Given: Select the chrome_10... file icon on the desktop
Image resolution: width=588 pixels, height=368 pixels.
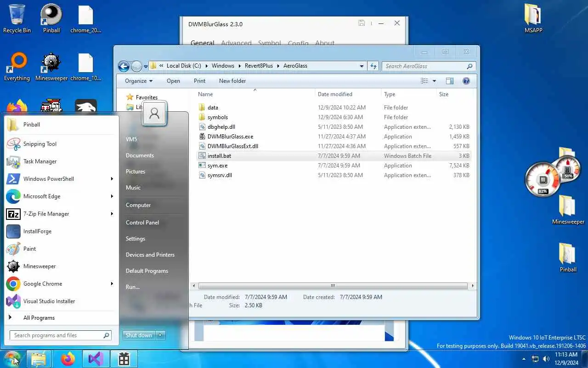Looking at the screenshot, I should coord(86,67).
